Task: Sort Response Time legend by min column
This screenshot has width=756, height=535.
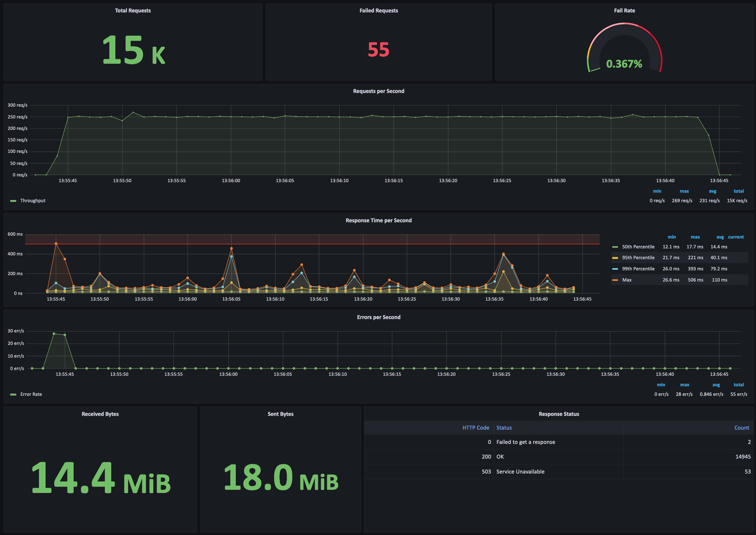Action: click(x=672, y=237)
